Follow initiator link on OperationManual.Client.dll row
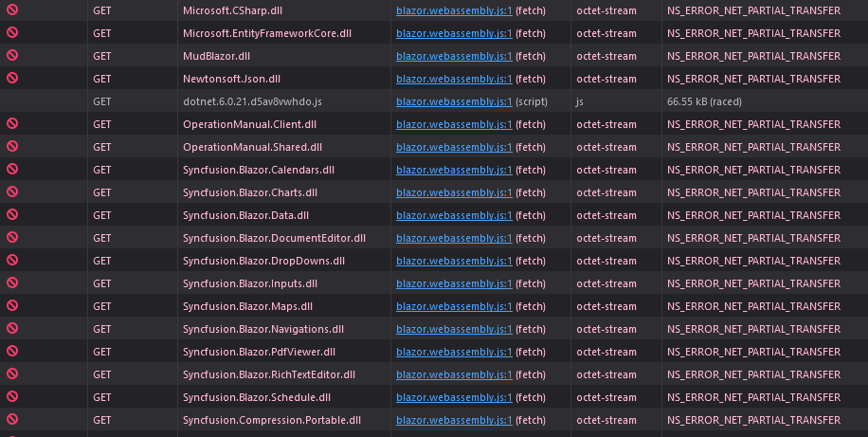The image size is (868, 437). pyautogui.click(x=454, y=124)
